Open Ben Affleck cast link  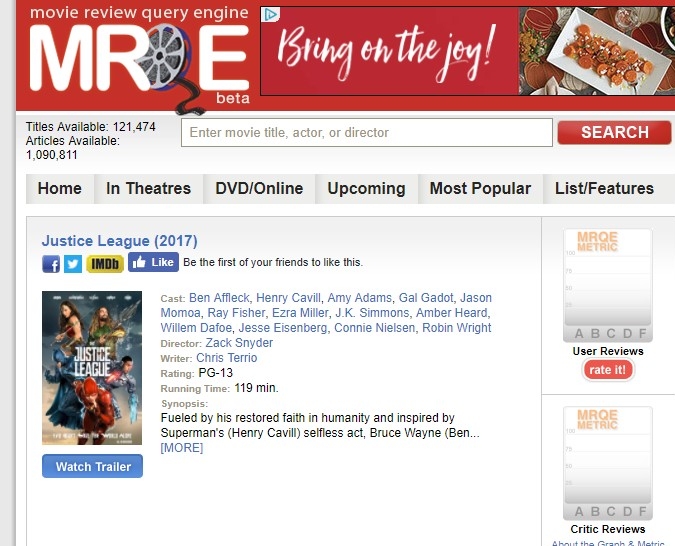click(x=219, y=298)
